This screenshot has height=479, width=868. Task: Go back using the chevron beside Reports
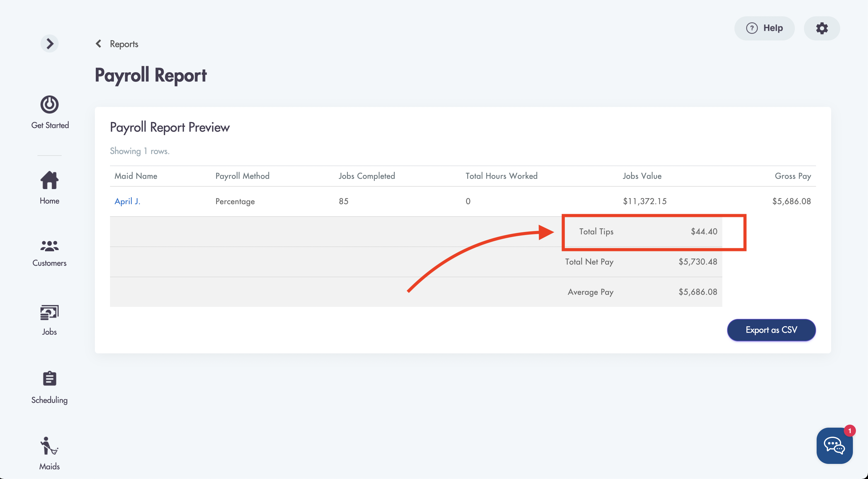99,44
